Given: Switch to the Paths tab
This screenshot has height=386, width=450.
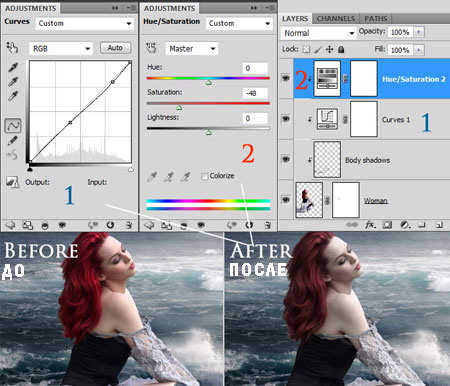Looking at the screenshot, I should coord(376,19).
